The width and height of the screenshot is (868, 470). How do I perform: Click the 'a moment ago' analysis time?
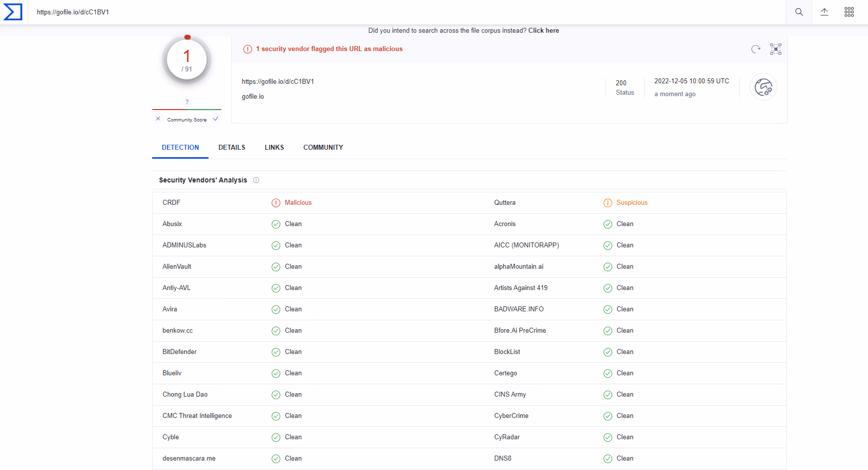tap(675, 94)
